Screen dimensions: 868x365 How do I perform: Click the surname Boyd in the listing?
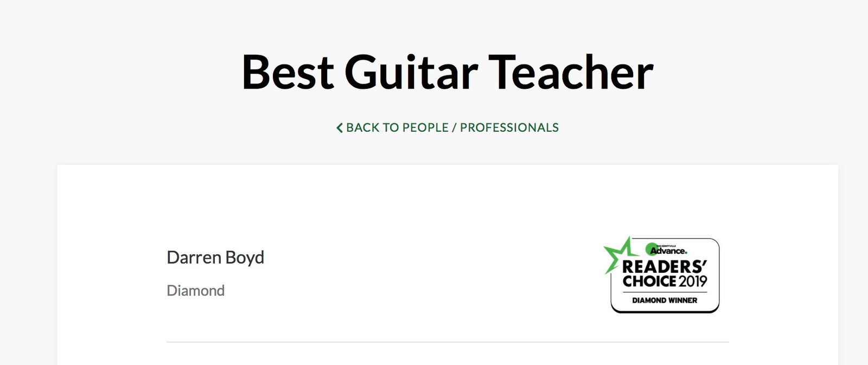coord(245,257)
